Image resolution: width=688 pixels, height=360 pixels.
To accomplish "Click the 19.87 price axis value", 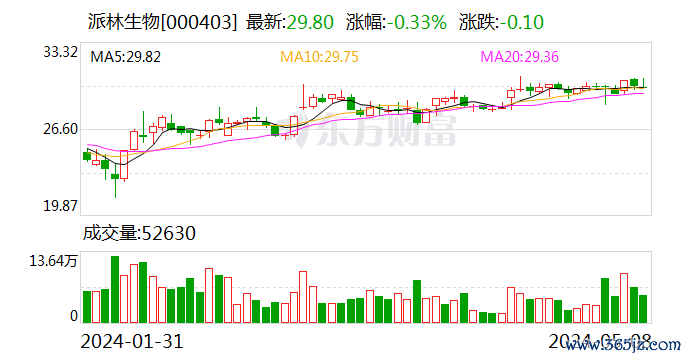I will click(60, 205).
